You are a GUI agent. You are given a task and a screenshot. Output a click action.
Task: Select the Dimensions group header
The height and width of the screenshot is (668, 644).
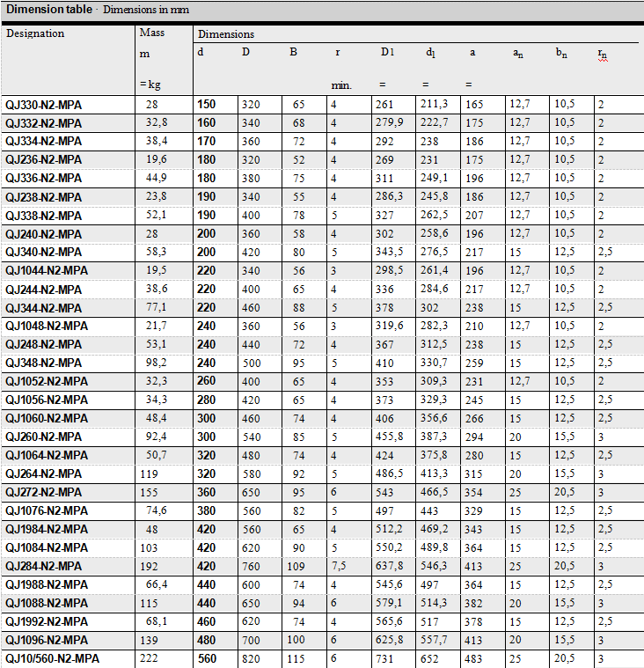click(x=226, y=34)
